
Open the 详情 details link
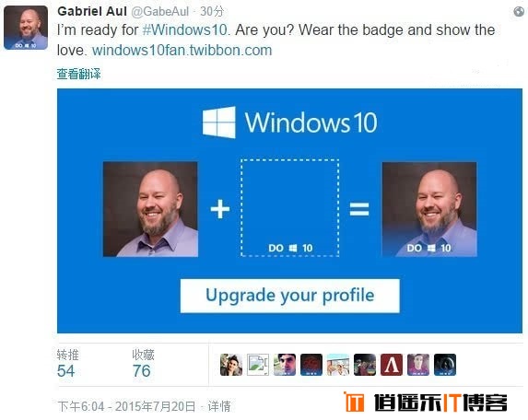click(x=219, y=406)
